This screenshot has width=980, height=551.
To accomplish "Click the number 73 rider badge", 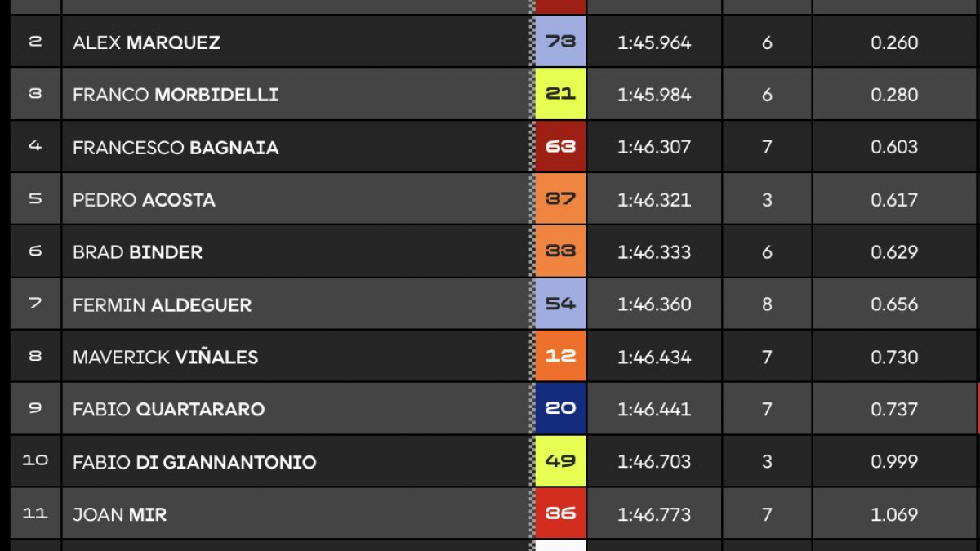I will 560,41.
